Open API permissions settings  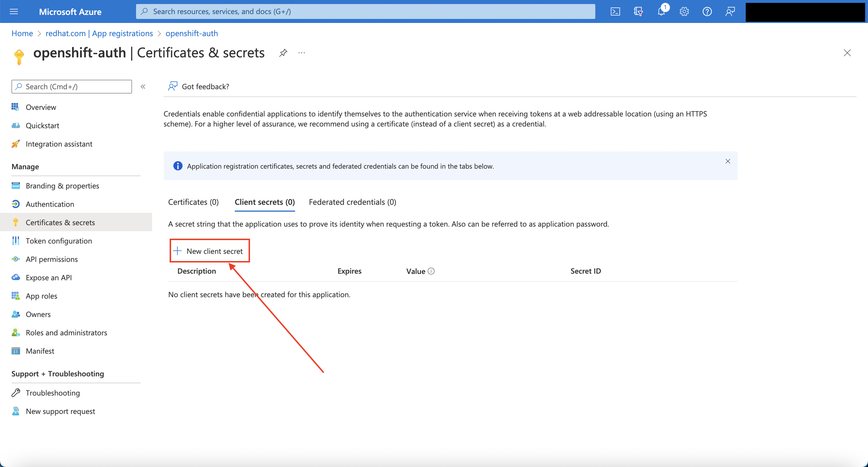52,259
